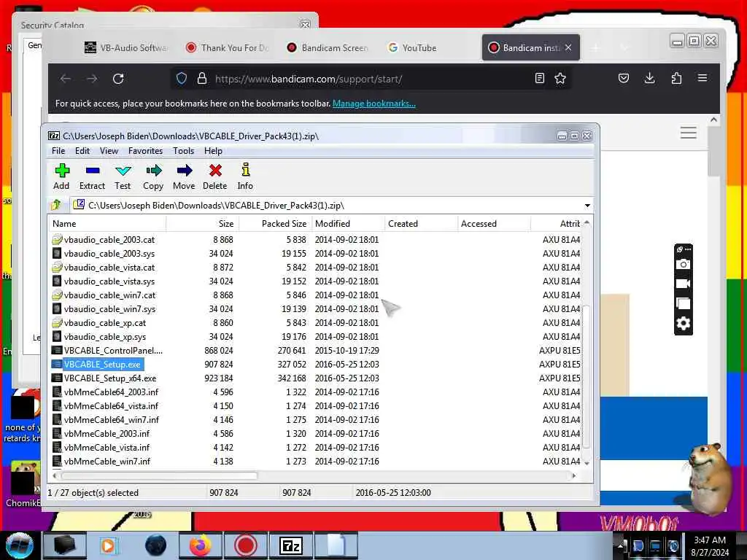Open Firefox downloads panel
The width and height of the screenshot is (747, 560).
point(649,78)
